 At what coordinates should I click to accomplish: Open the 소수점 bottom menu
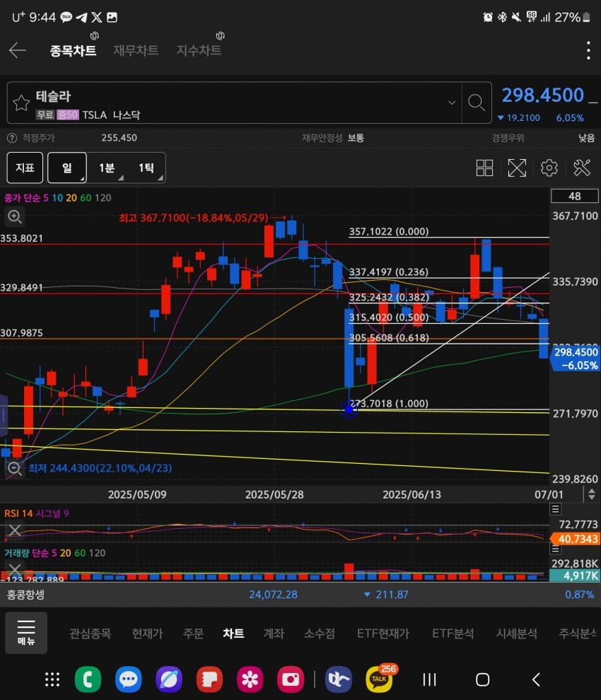[x=320, y=634]
